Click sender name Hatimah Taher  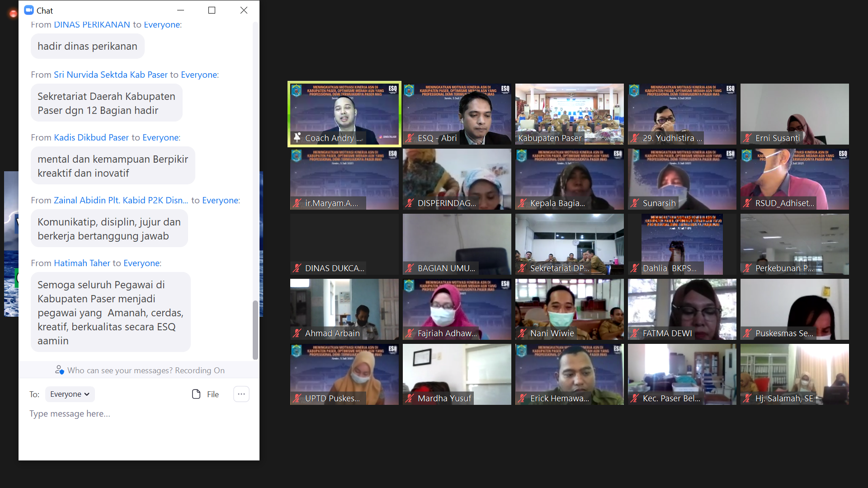(x=82, y=263)
